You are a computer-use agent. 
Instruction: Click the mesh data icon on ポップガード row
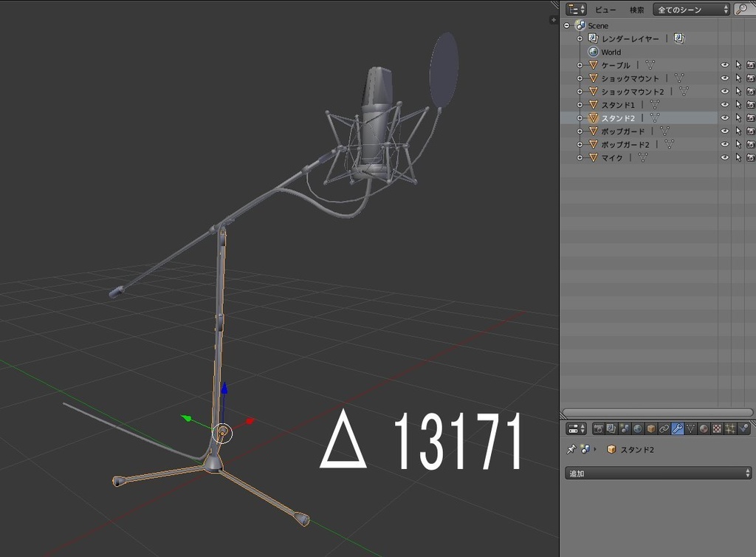coord(664,131)
